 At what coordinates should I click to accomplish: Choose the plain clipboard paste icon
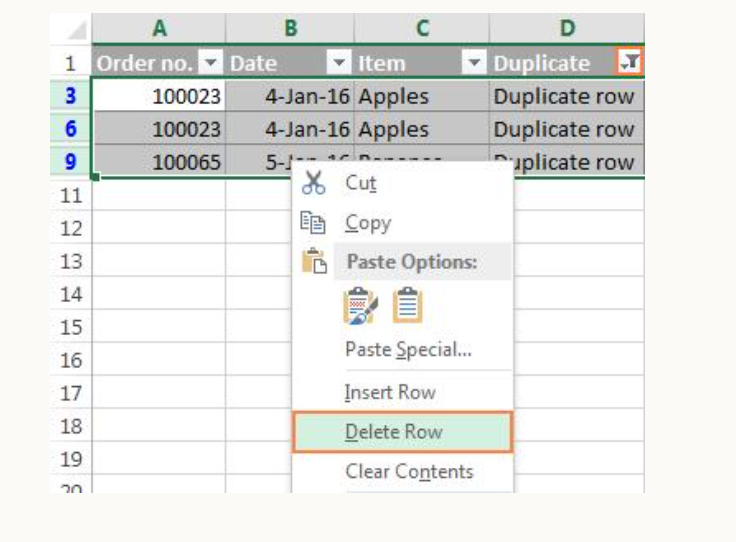pyautogui.click(x=407, y=305)
